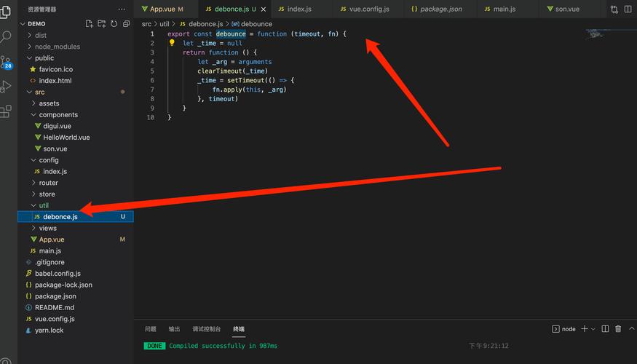Expand the node_modules folder
This screenshot has height=364, width=637.
click(x=57, y=47)
